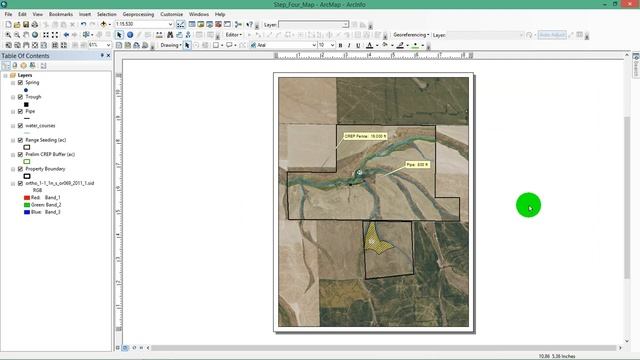
Task: Collapse the Property Boundary layer legend
Action: coord(13,169)
